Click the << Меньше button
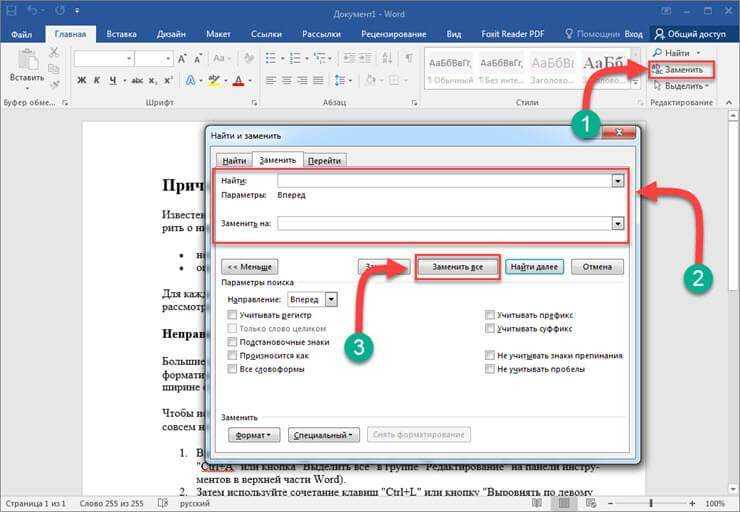740x512 pixels. coord(250,267)
